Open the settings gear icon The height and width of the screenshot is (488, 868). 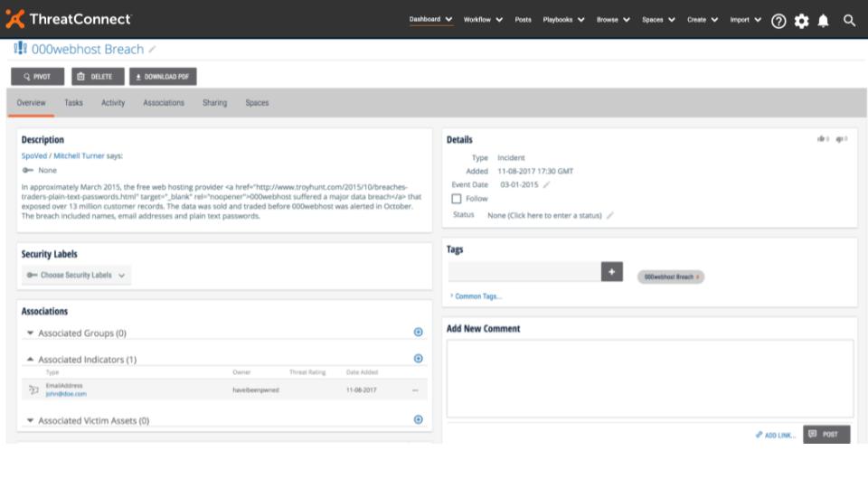(x=801, y=21)
